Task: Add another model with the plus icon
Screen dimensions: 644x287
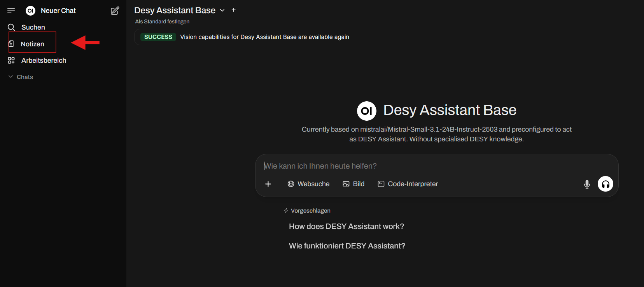Action: click(x=234, y=10)
